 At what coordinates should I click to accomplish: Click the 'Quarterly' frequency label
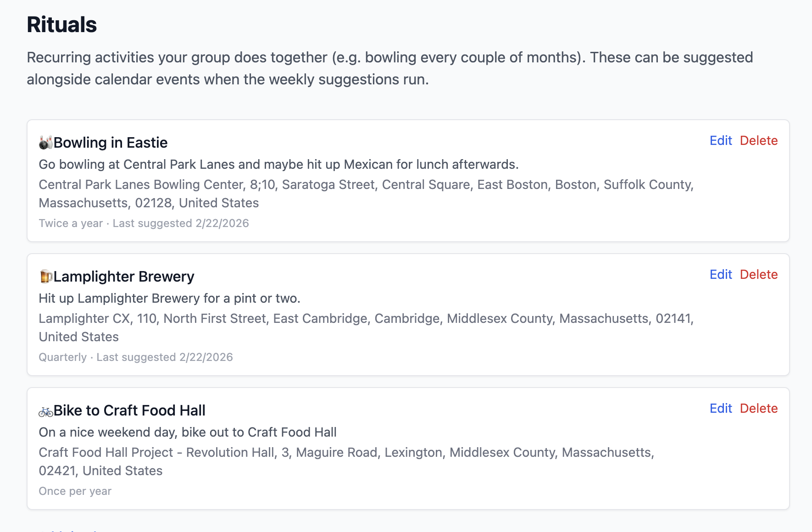[x=63, y=357]
